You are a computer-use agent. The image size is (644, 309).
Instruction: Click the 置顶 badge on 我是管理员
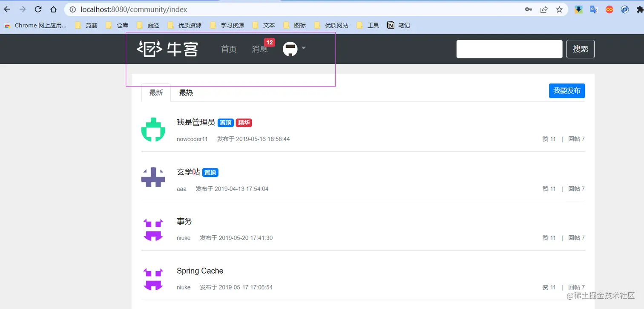tap(226, 123)
